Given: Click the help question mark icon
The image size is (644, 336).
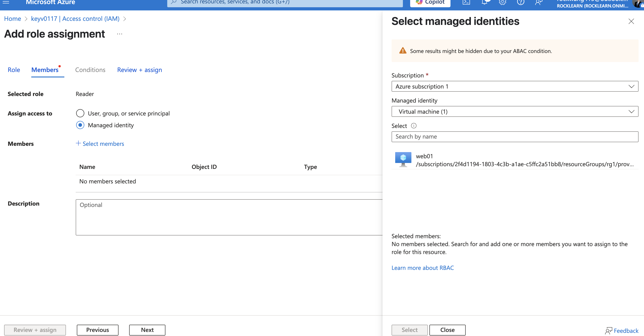Looking at the screenshot, I should click(521, 2).
